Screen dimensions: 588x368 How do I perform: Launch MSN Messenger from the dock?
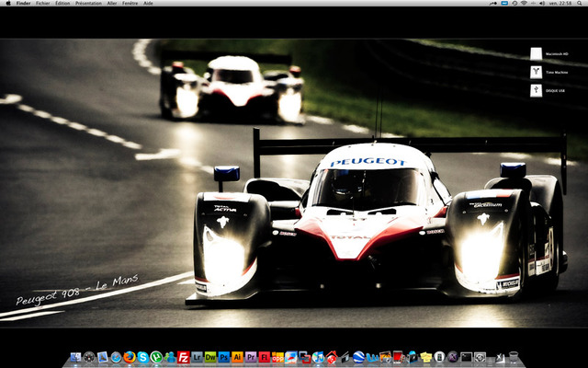[x=169, y=357]
